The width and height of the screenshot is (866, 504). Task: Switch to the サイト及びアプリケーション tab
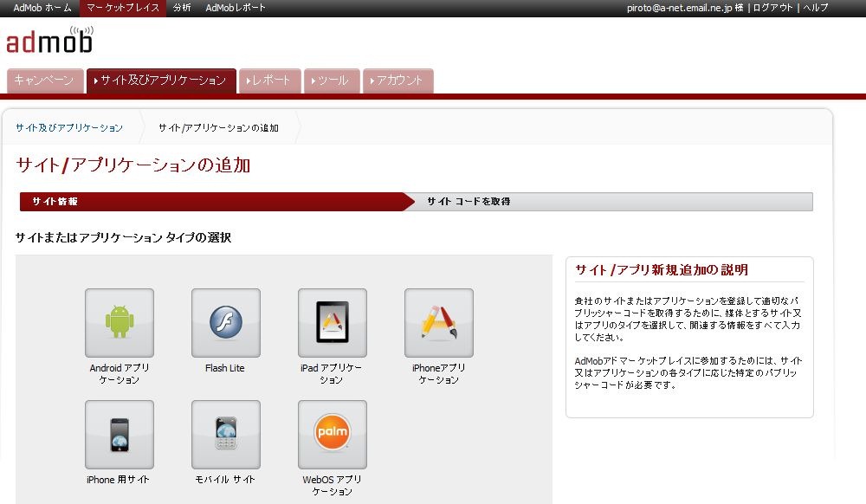[161, 81]
